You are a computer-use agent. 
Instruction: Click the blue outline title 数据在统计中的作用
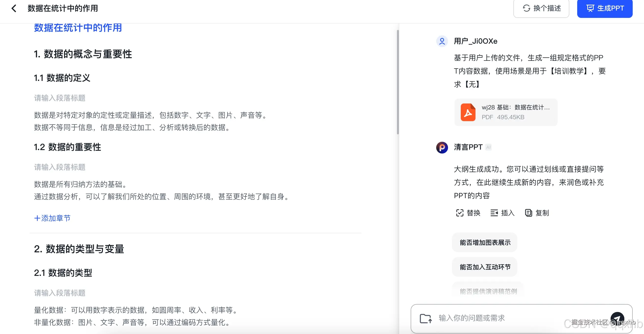(x=78, y=28)
